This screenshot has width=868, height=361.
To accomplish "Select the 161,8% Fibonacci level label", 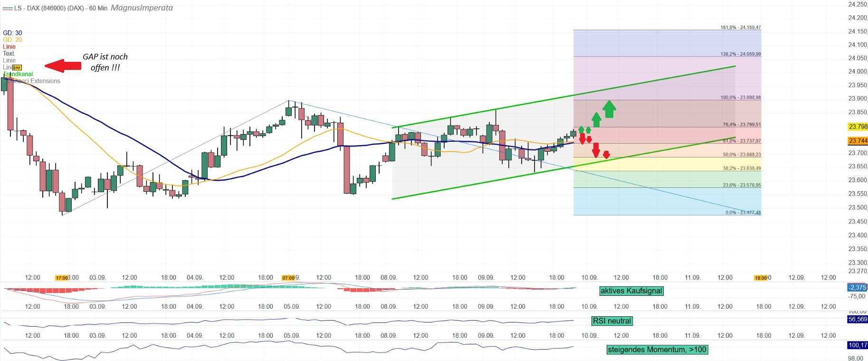I will click(x=740, y=27).
